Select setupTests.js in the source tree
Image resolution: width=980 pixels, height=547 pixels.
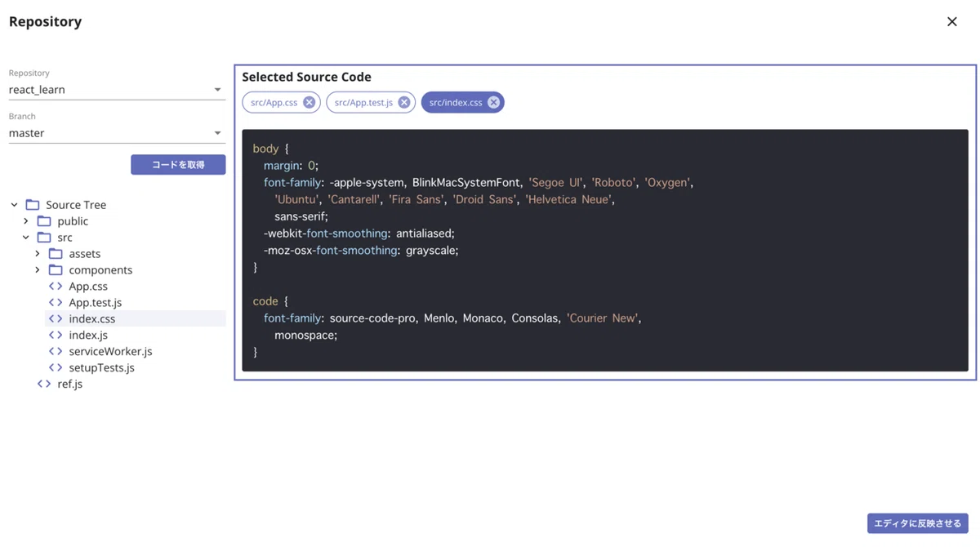point(102,368)
